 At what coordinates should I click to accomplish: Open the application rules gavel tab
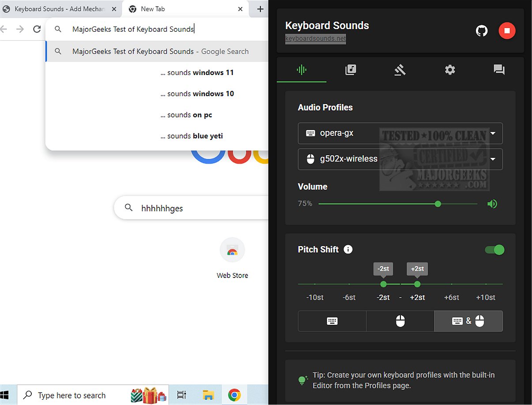click(400, 70)
